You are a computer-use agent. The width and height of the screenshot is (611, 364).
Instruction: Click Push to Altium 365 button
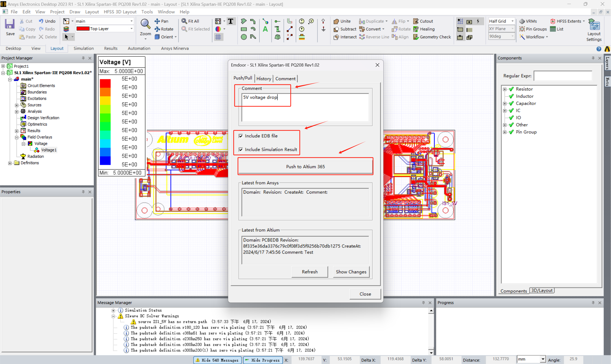305,167
